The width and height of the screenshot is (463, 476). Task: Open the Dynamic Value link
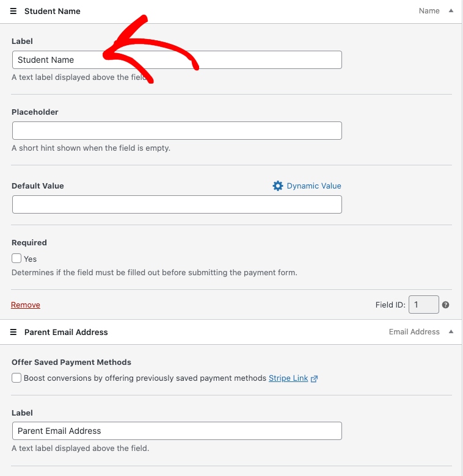click(x=314, y=186)
